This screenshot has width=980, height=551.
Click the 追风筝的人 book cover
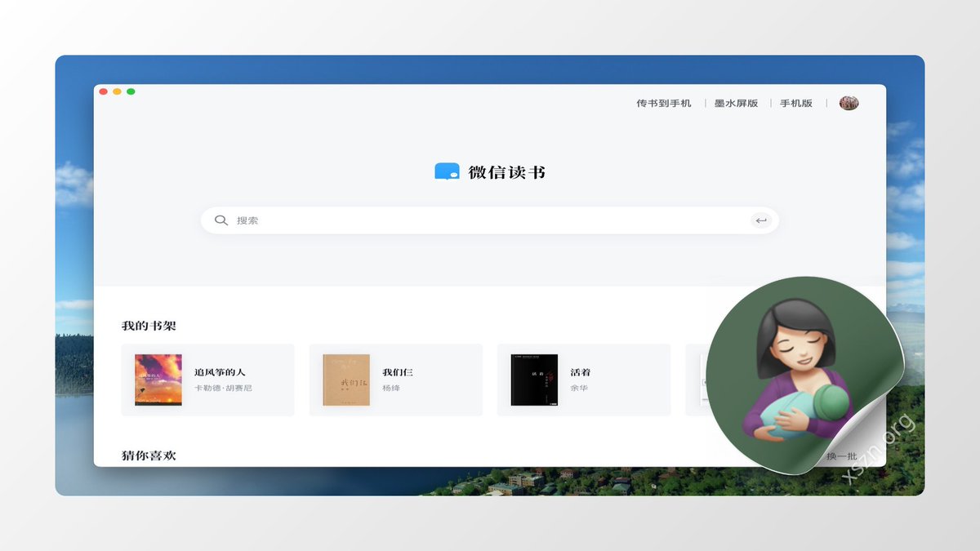(x=158, y=380)
